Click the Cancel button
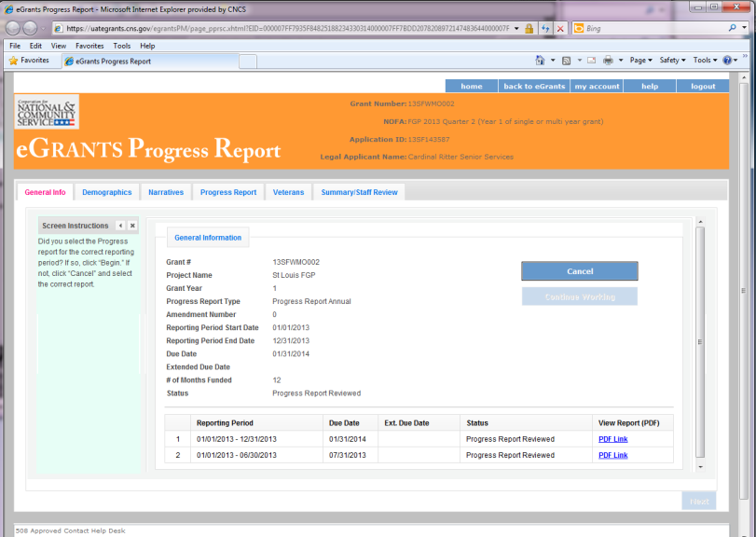 click(x=579, y=271)
